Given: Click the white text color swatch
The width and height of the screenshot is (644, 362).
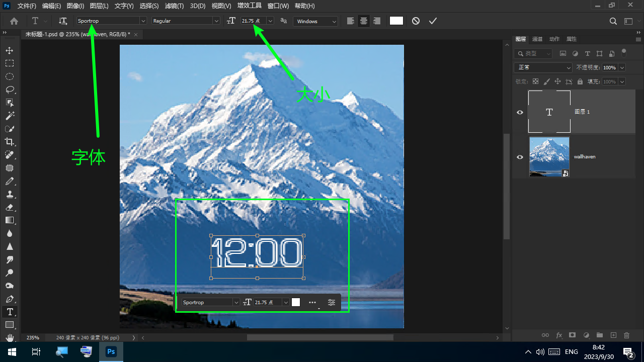Looking at the screenshot, I should click(396, 21).
